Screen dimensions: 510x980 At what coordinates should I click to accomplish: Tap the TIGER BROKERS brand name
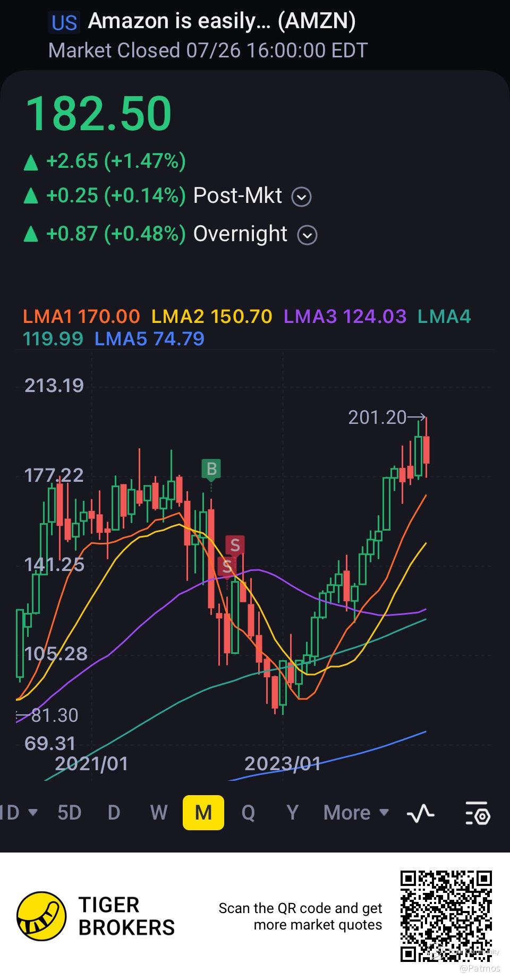[x=126, y=916]
